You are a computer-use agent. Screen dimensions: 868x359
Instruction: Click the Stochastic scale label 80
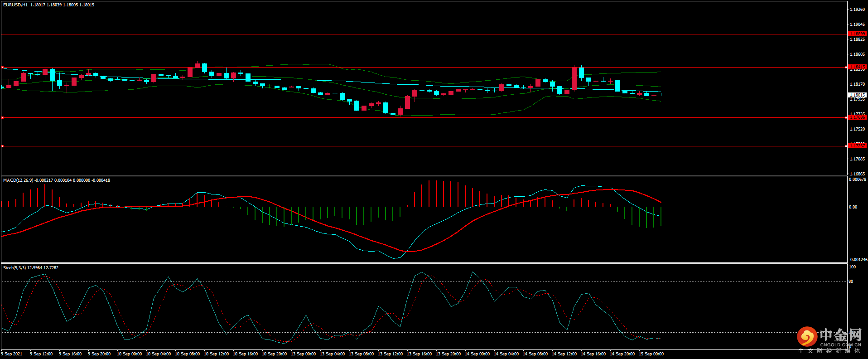[851, 281]
